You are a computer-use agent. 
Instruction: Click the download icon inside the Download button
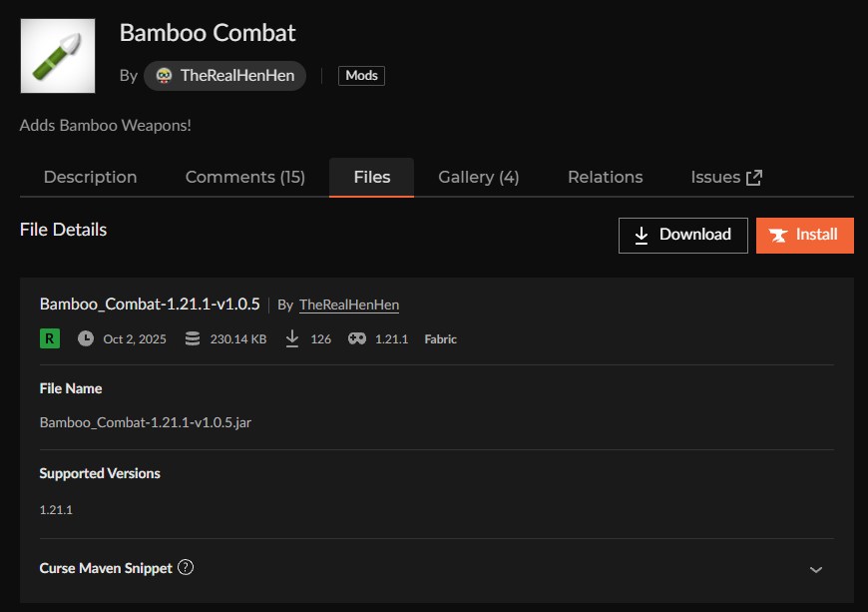point(640,236)
